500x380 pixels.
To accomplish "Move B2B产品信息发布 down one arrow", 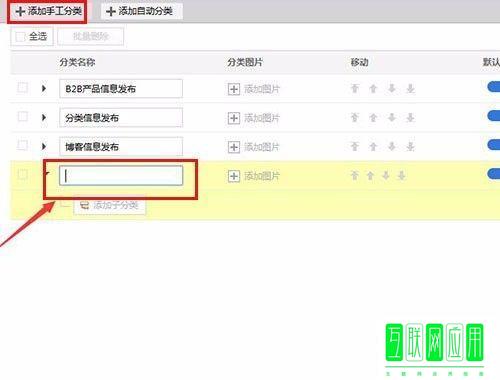I will [392, 88].
